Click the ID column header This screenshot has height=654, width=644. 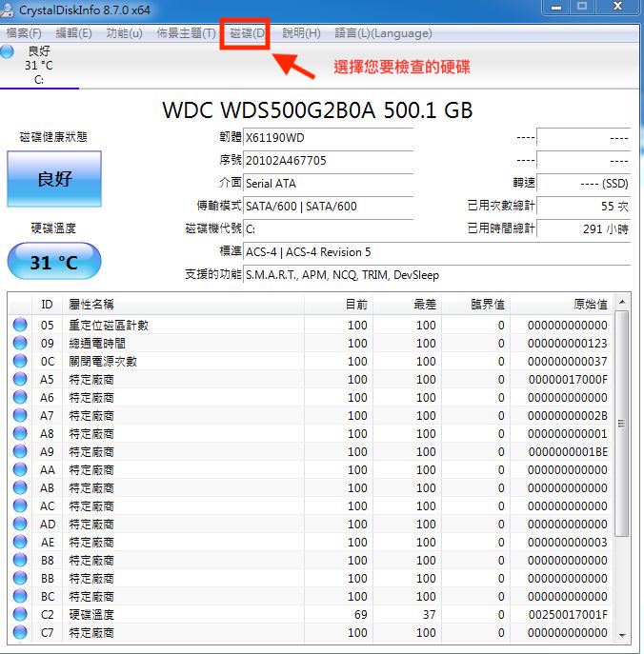[48, 304]
